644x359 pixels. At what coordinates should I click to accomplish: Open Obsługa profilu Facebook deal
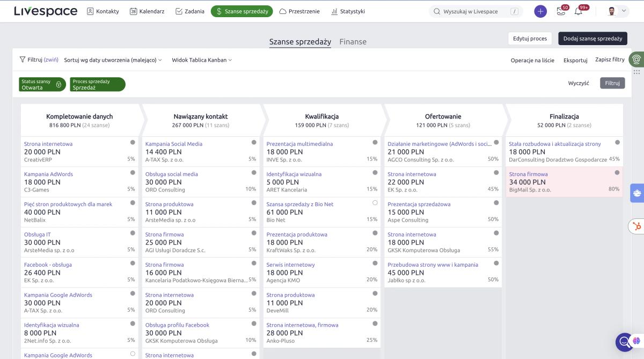(x=177, y=325)
